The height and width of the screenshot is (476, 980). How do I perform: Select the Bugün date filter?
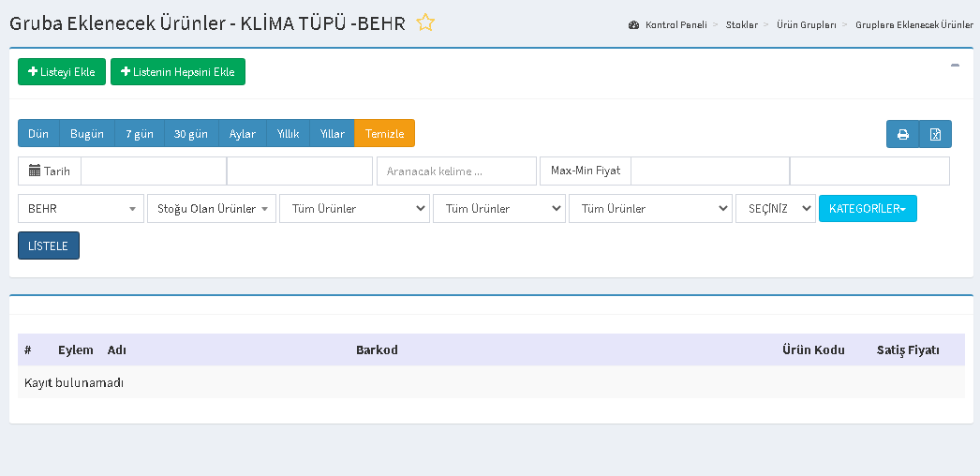coord(87,133)
